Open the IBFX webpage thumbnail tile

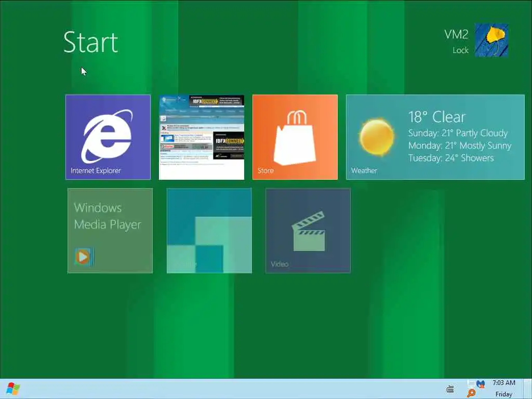coord(202,137)
